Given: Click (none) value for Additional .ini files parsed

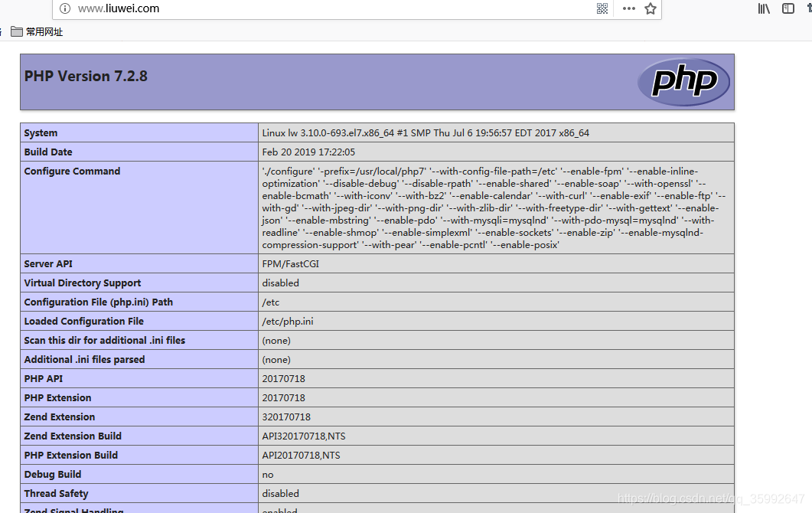Looking at the screenshot, I should pos(276,360).
